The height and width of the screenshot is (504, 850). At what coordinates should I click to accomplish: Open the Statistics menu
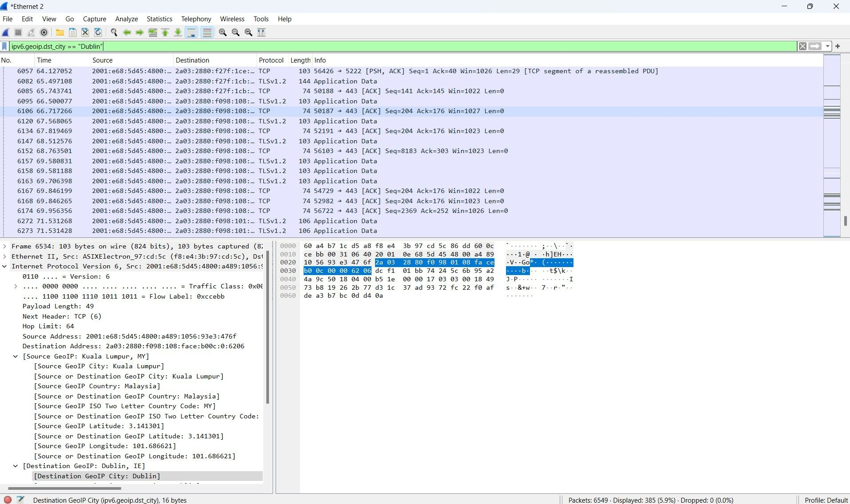[x=159, y=19]
